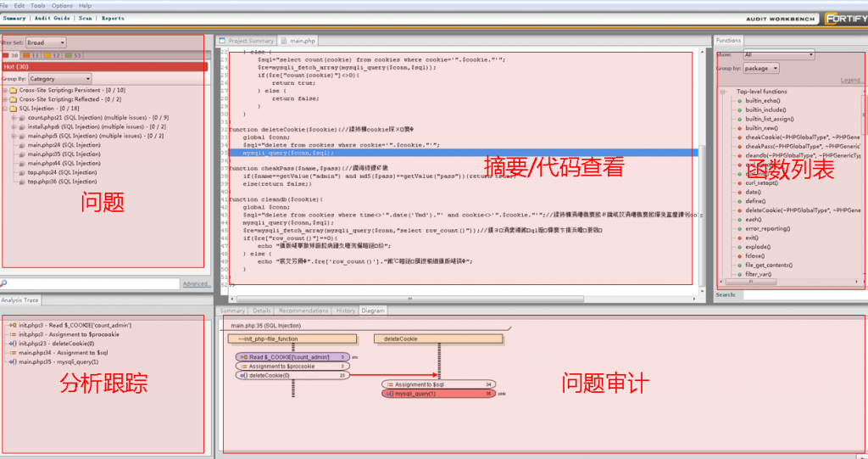Expand the count.php:21 SQL Injection group
868x459 pixels.
pyautogui.click(x=14, y=118)
